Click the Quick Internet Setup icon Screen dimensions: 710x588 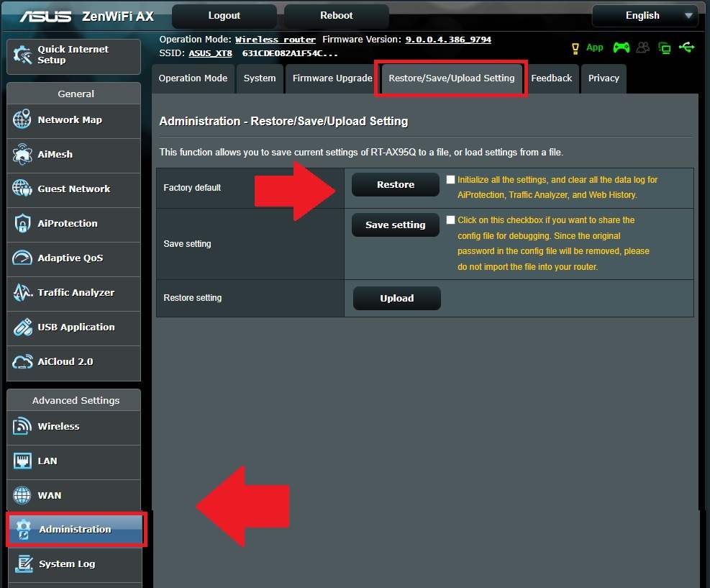pos(22,55)
